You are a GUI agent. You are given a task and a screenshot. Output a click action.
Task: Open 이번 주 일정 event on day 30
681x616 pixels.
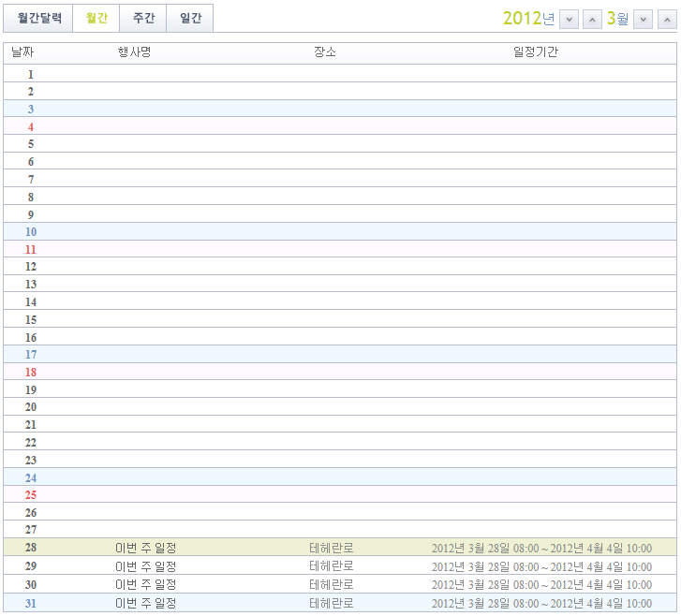click(145, 584)
